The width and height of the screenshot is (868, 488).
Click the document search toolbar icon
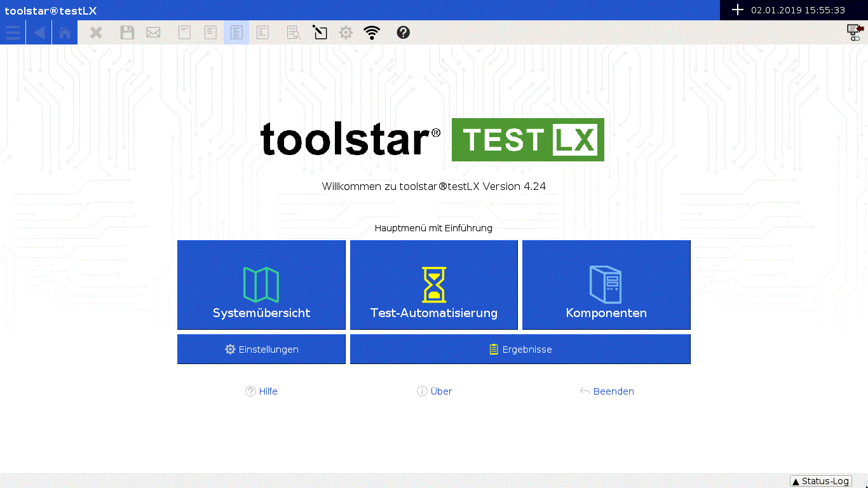coord(294,32)
